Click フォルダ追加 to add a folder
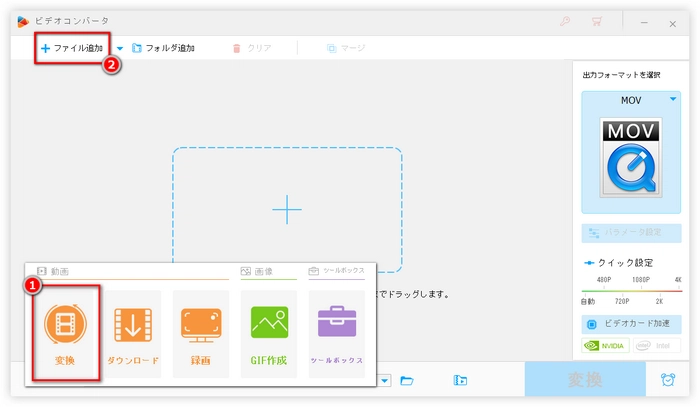 163,48
